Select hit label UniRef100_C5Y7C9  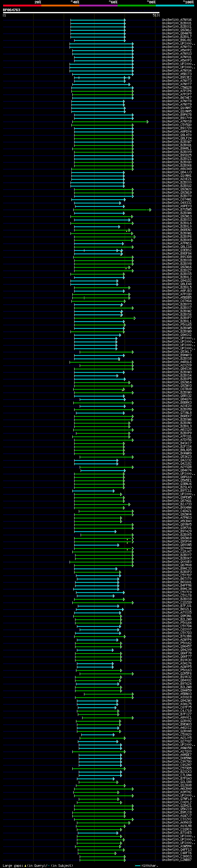click(177, 592)
